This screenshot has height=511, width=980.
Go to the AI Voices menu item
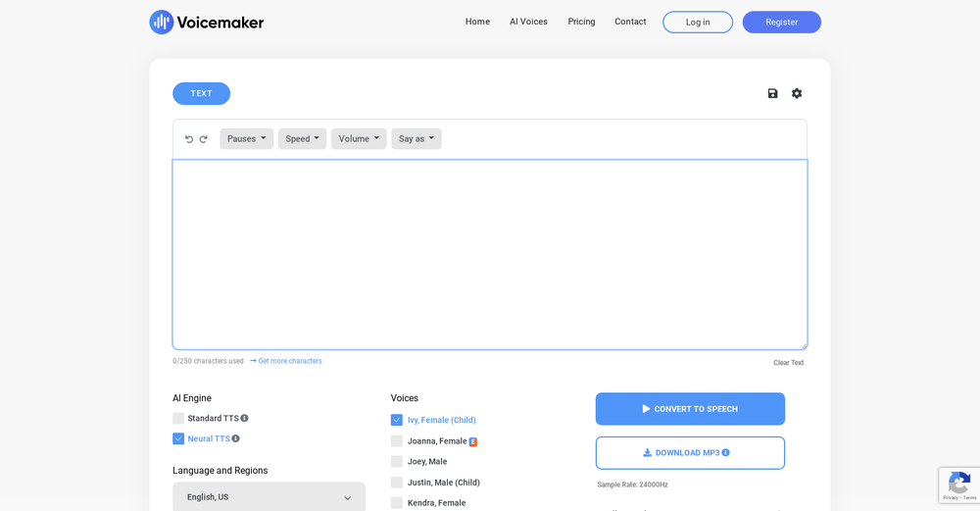(528, 22)
